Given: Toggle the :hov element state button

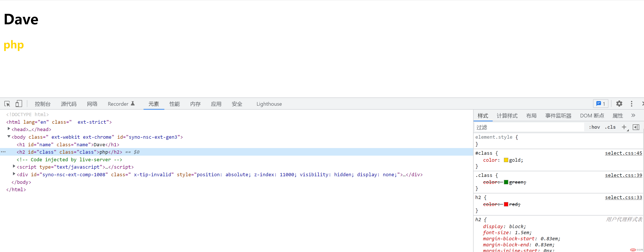Looking at the screenshot, I should pos(594,127).
